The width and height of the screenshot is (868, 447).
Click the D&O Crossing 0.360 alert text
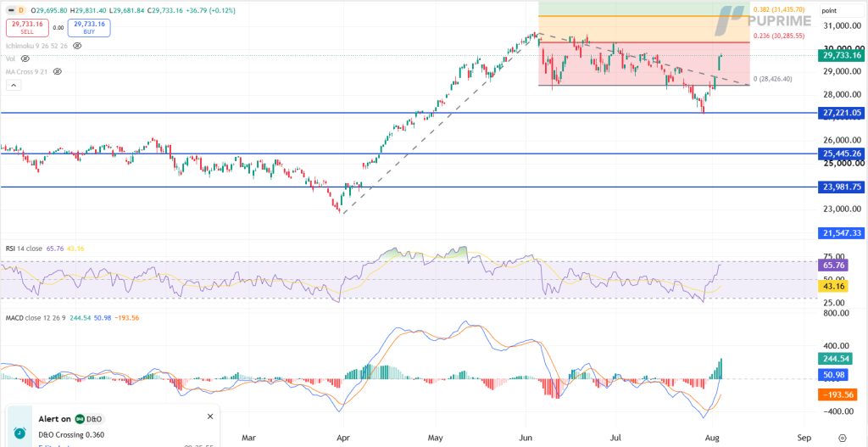tap(71, 435)
